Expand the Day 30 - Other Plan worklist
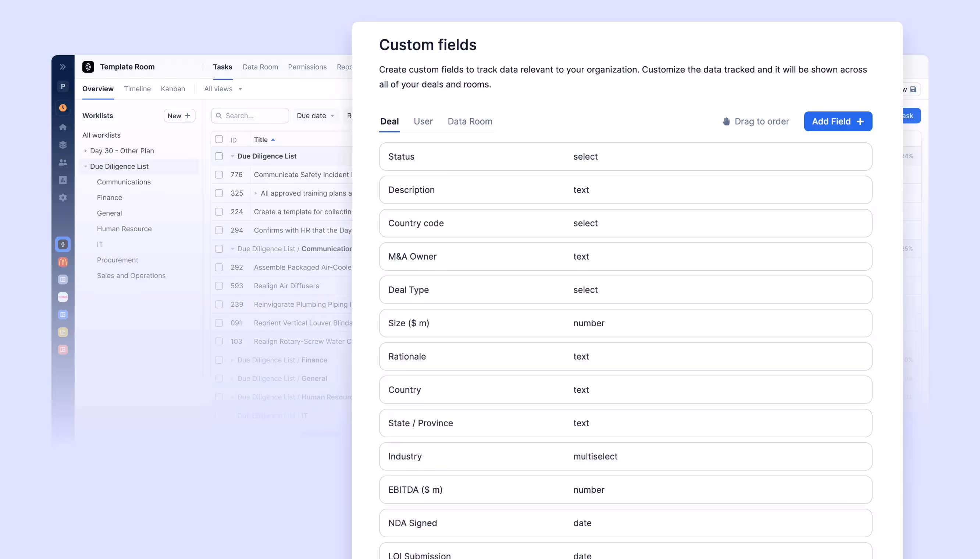This screenshot has height=559, width=980. (x=86, y=150)
